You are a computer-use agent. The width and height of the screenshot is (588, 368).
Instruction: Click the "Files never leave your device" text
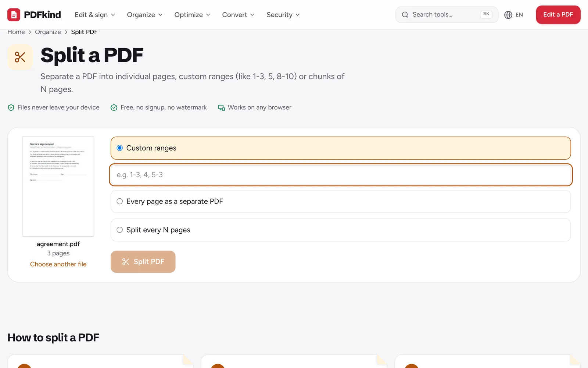click(58, 107)
